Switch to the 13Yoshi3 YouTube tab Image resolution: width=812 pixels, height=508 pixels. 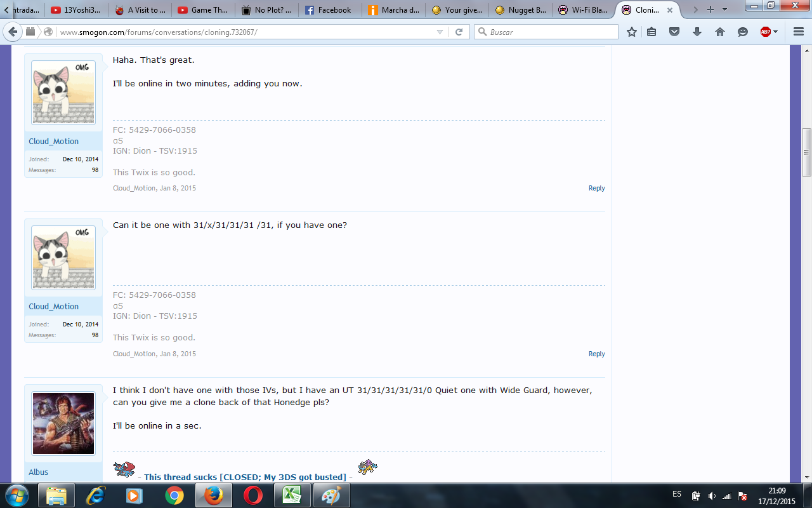tap(76, 10)
